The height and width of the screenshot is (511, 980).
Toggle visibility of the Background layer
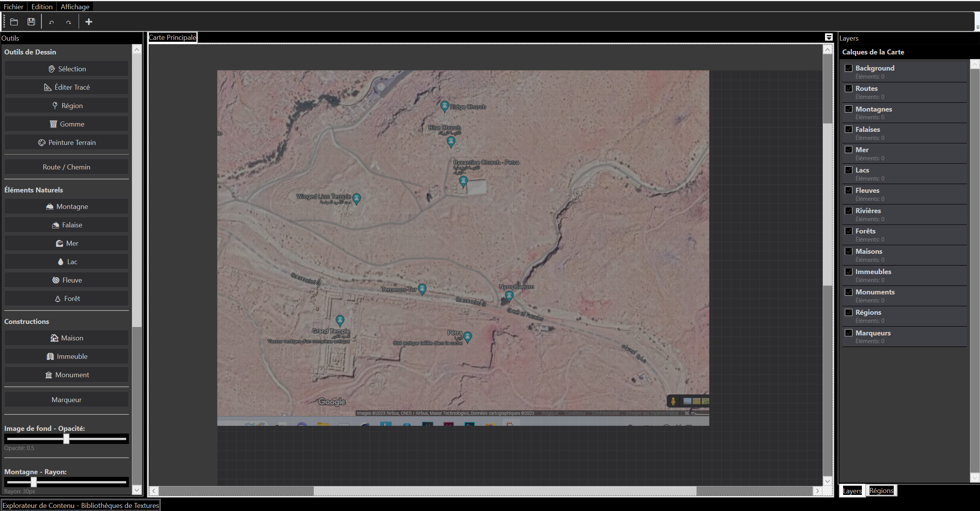pos(849,68)
